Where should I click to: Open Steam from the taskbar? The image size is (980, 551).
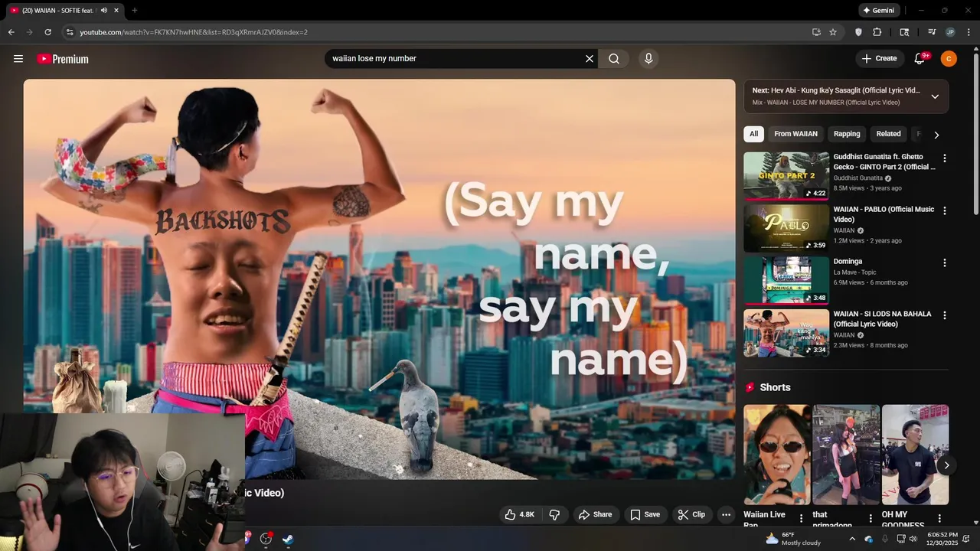point(288,539)
